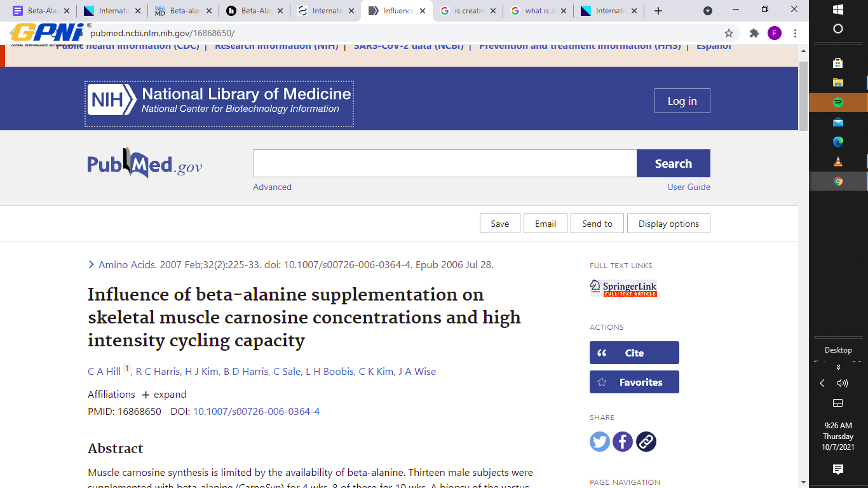Bookmark this page with star icon
Viewport: 868px width, 488px height.
point(729,33)
